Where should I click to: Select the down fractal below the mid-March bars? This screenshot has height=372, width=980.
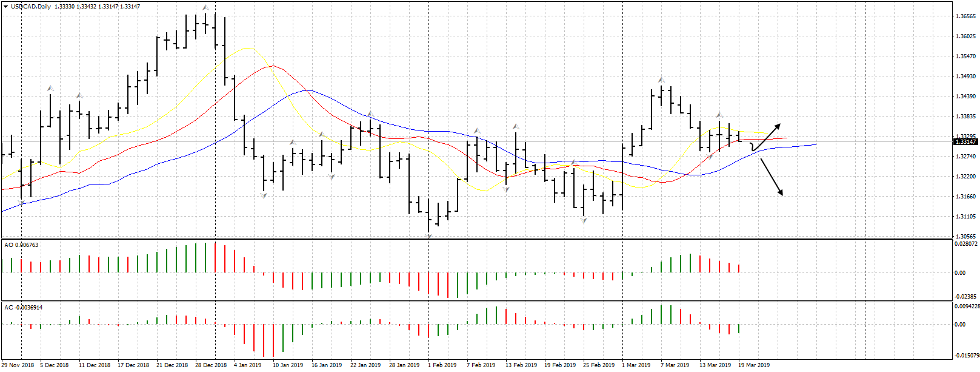[711, 157]
